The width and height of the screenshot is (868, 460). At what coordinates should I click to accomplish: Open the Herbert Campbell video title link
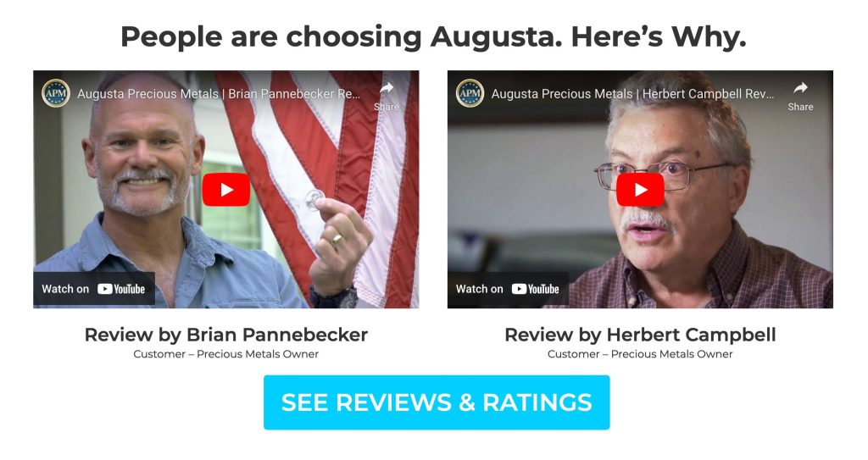click(632, 94)
